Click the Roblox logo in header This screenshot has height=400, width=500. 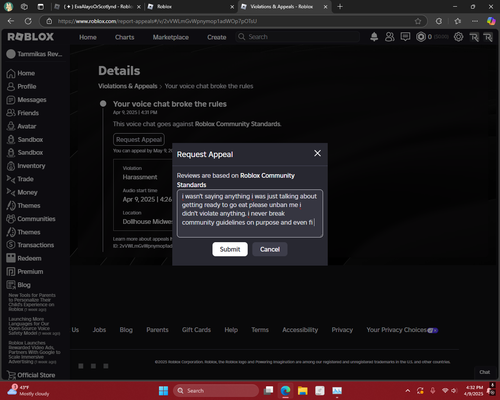tap(30, 37)
